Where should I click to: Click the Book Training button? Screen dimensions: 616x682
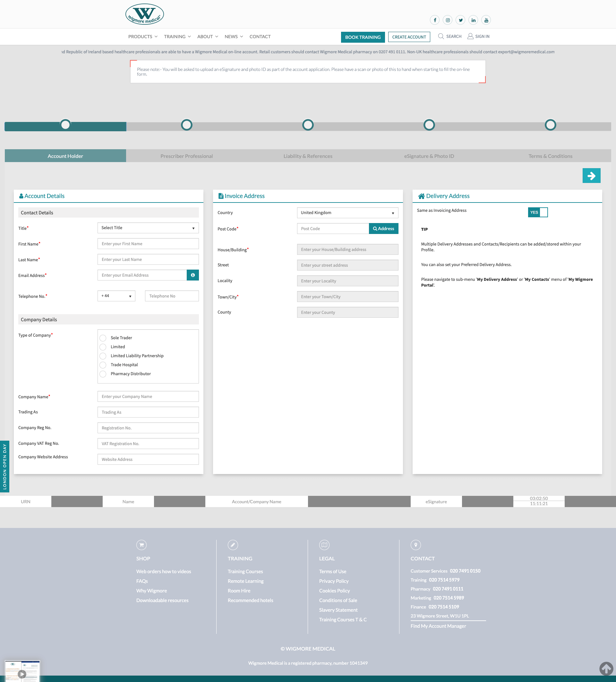pyautogui.click(x=363, y=37)
